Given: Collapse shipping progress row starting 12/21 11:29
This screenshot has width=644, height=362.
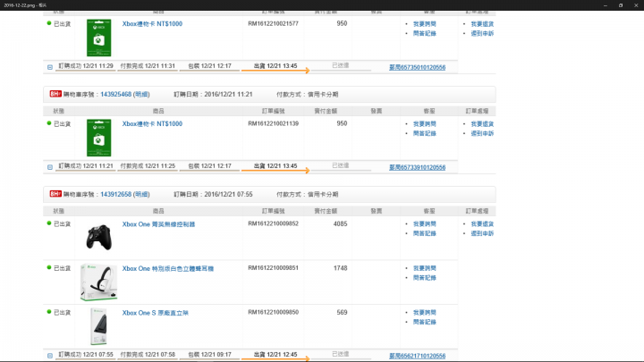Looking at the screenshot, I should (x=50, y=67).
